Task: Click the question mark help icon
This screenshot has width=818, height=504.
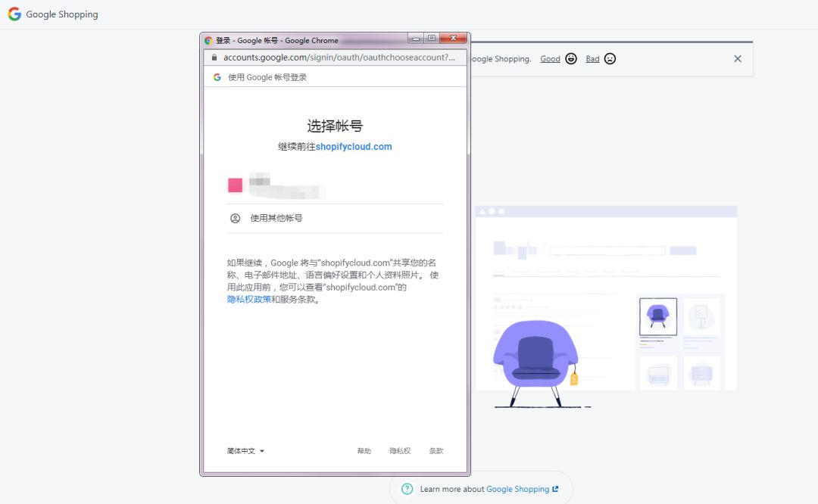Action: 407,489
